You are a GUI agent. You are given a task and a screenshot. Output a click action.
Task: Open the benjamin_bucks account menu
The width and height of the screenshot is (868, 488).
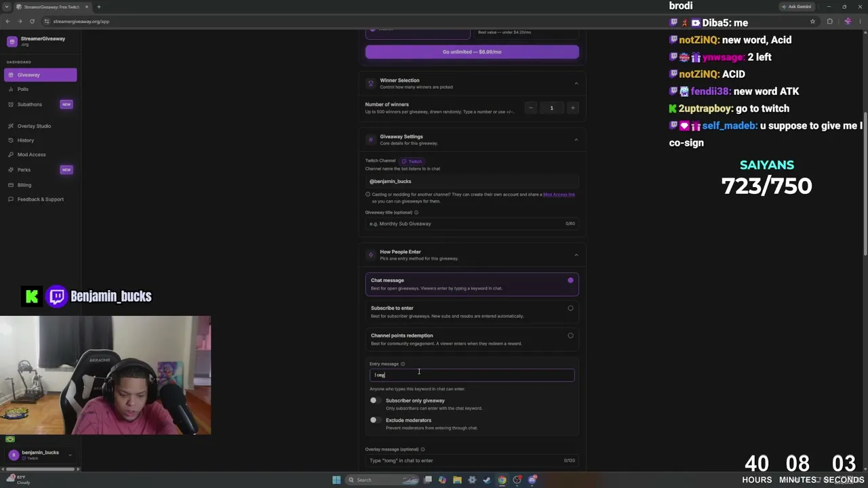[39, 455]
